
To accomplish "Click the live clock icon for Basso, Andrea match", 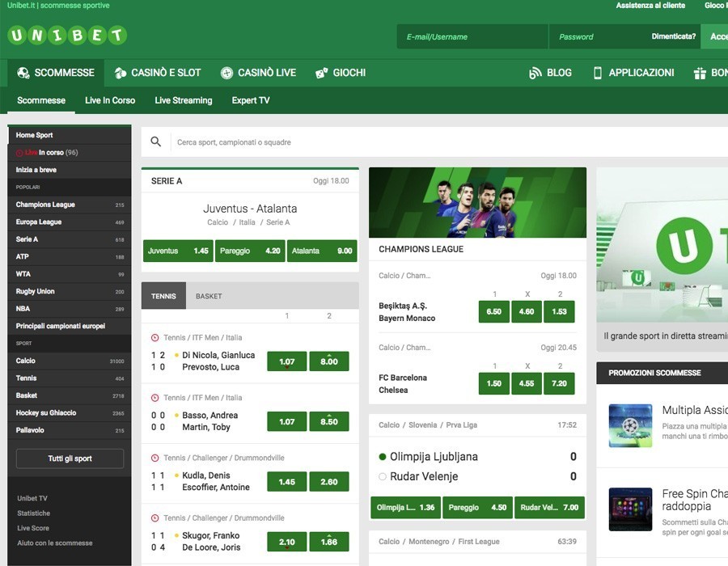I will (x=155, y=398).
